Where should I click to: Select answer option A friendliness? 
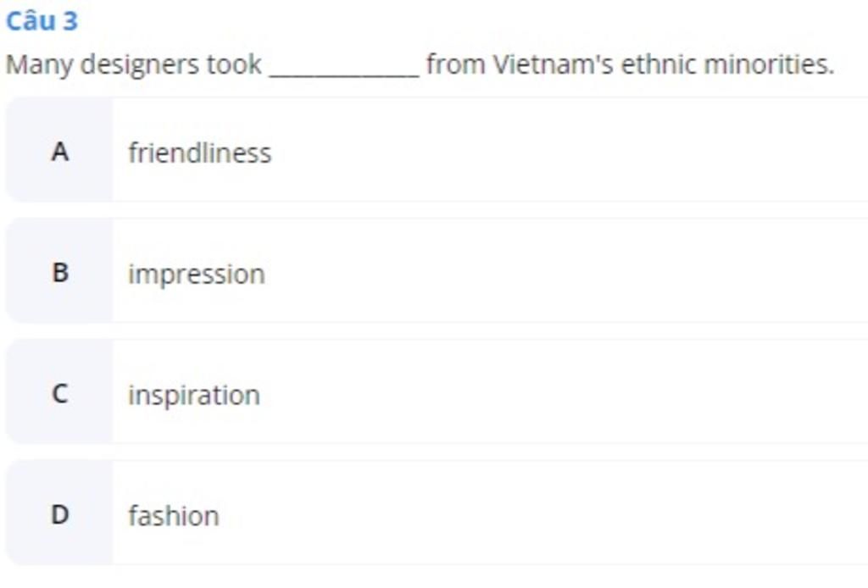[x=437, y=151]
